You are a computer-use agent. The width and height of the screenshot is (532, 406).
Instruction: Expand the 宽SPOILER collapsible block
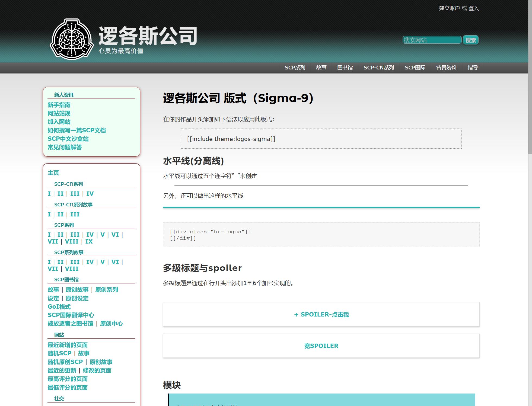321,346
